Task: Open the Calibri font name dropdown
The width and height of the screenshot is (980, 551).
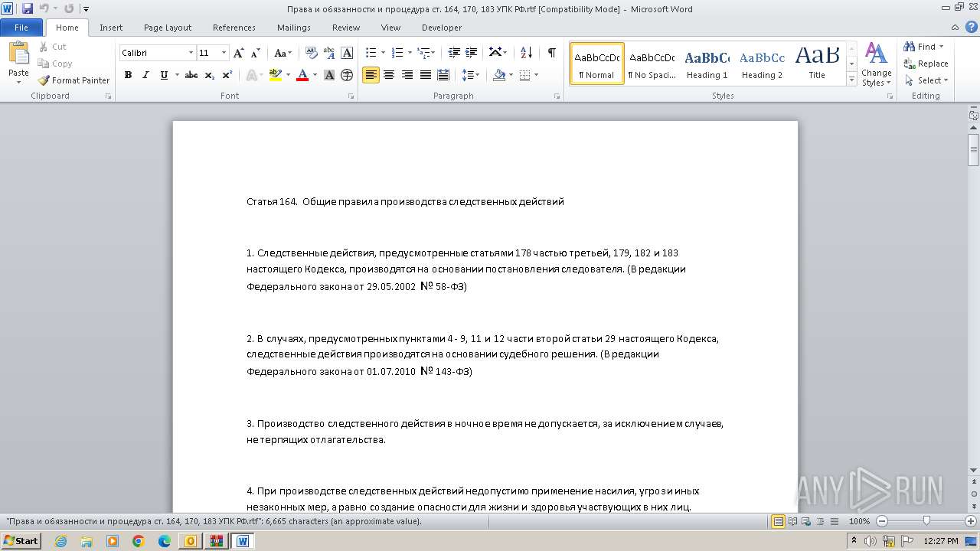Action: pyautogui.click(x=191, y=53)
